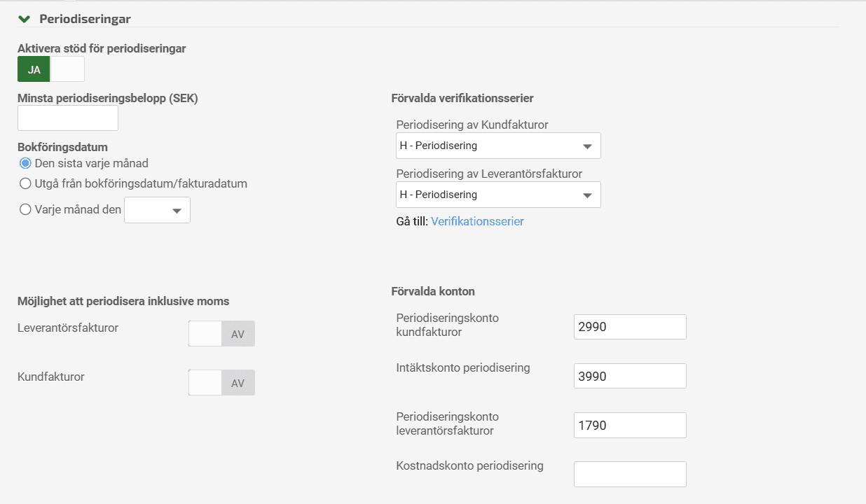
Task: Focus the Minsta periodiseringsbelopp input field
Action: [x=68, y=118]
